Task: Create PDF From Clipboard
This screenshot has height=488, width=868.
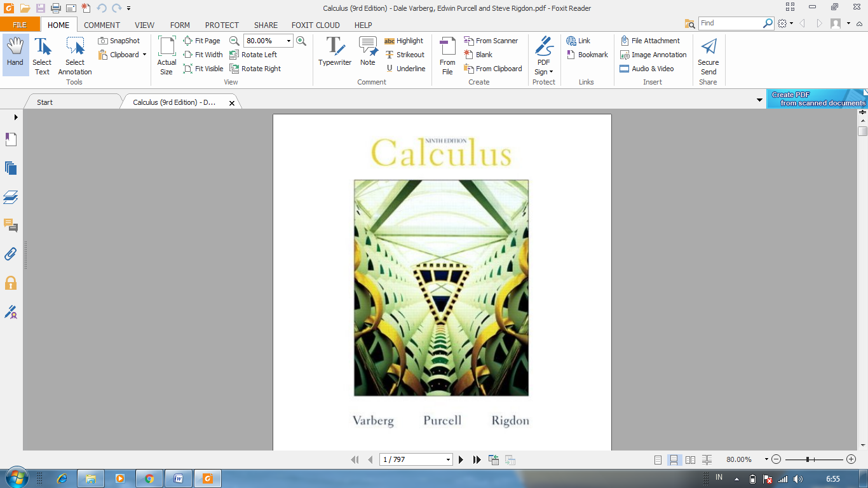Action: click(492, 69)
